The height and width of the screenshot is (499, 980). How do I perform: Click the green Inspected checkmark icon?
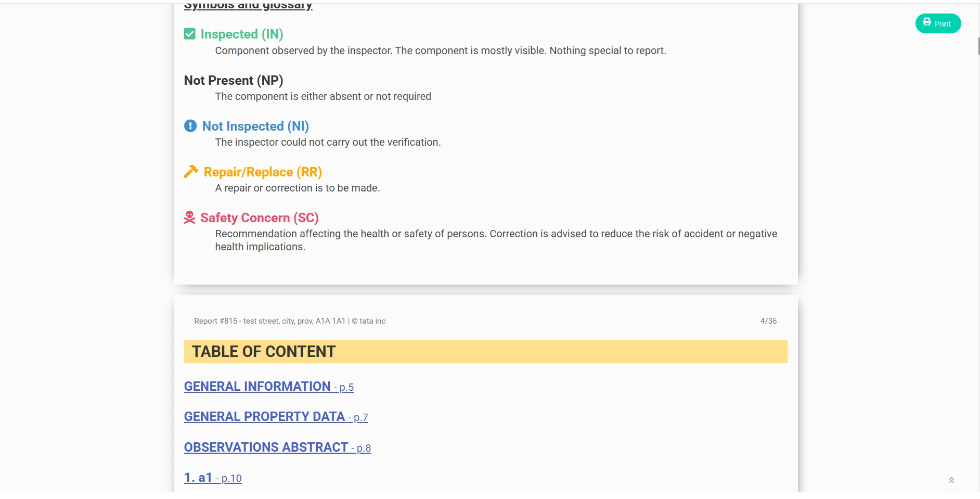[x=190, y=34]
